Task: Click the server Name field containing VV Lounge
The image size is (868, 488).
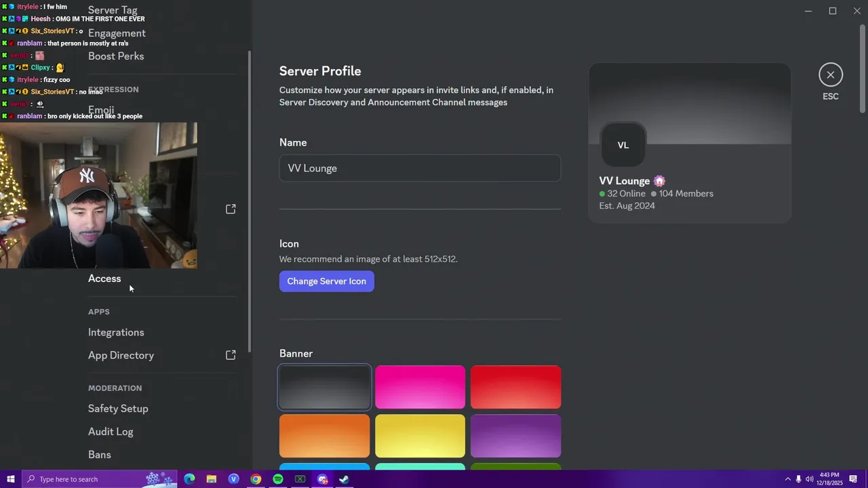Action: [x=420, y=168]
